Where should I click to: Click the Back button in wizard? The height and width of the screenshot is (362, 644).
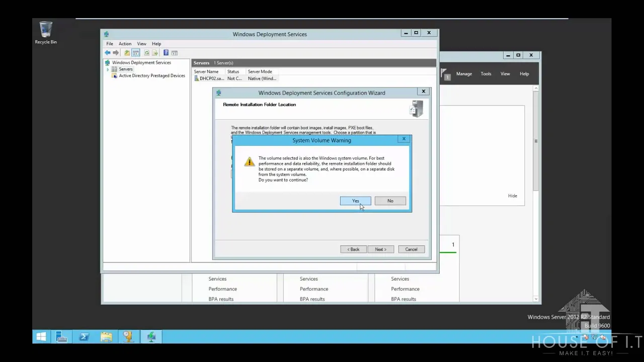tap(353, 249)
